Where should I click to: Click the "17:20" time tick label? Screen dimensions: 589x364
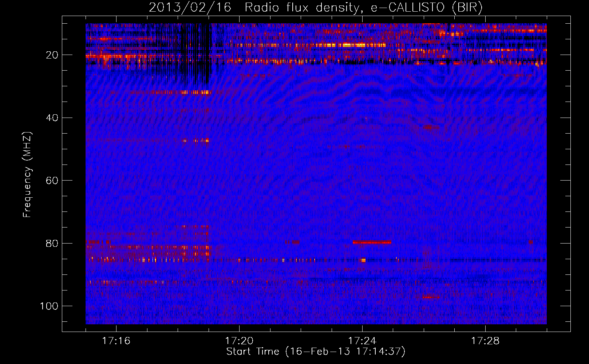pyautogui.click(x=239, y=341)
